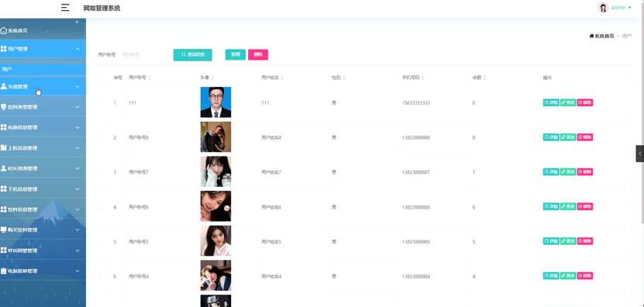Viewport: 644px width, 307px height.
Task: Click the grid icon of 饮料信息管理
Action: coord(4,209)
